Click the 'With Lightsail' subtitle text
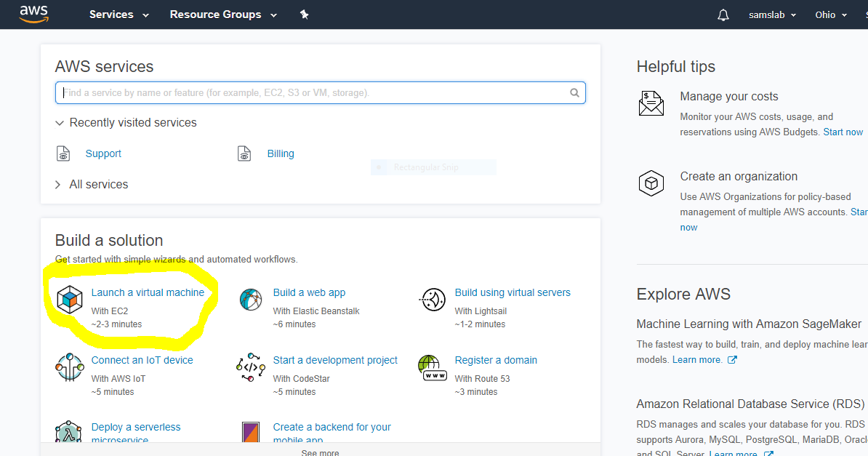Image resolution: width=868 pixels, height=456 pixels. point(481,311)
